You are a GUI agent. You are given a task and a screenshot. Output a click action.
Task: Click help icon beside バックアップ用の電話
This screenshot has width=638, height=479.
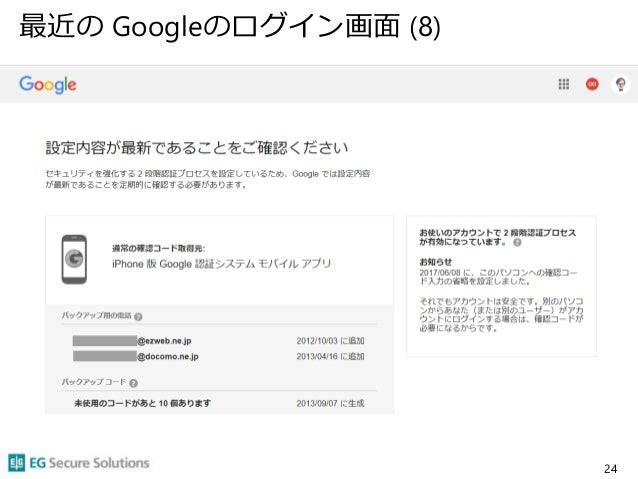coord(138,317)
